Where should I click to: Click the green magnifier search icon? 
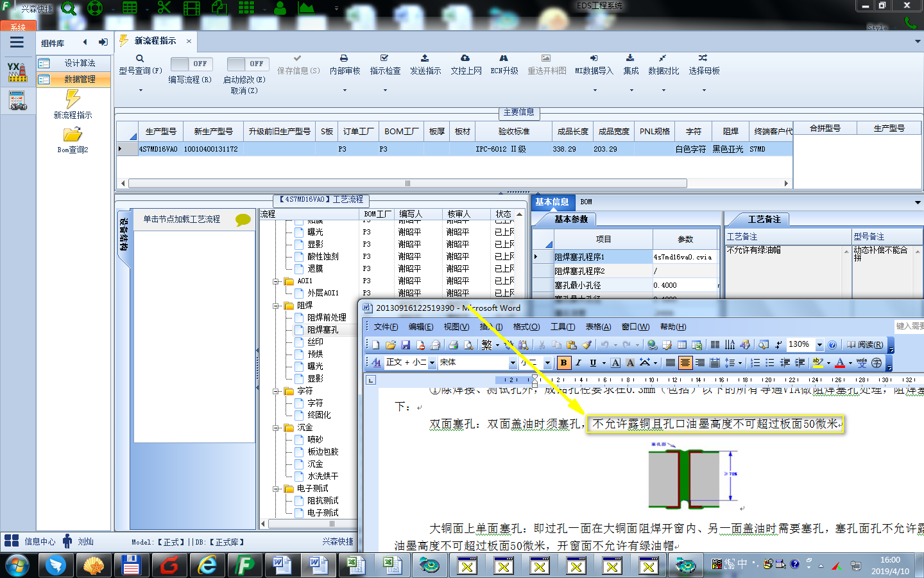click(x=69, y=8)
